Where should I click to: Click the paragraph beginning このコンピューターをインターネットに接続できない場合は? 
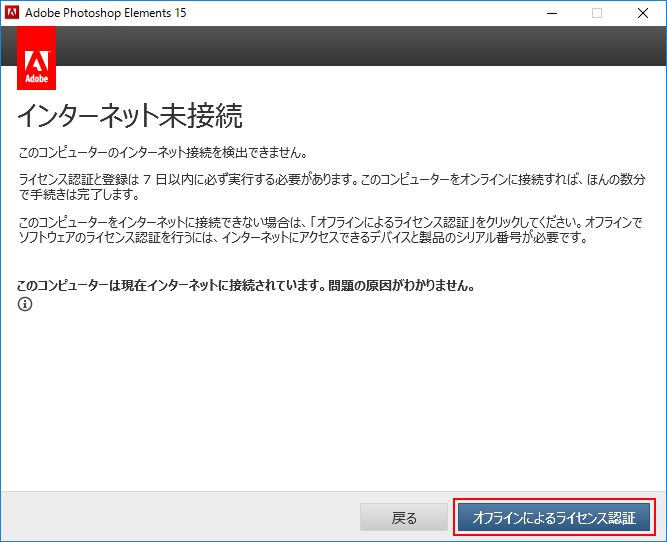331,230
